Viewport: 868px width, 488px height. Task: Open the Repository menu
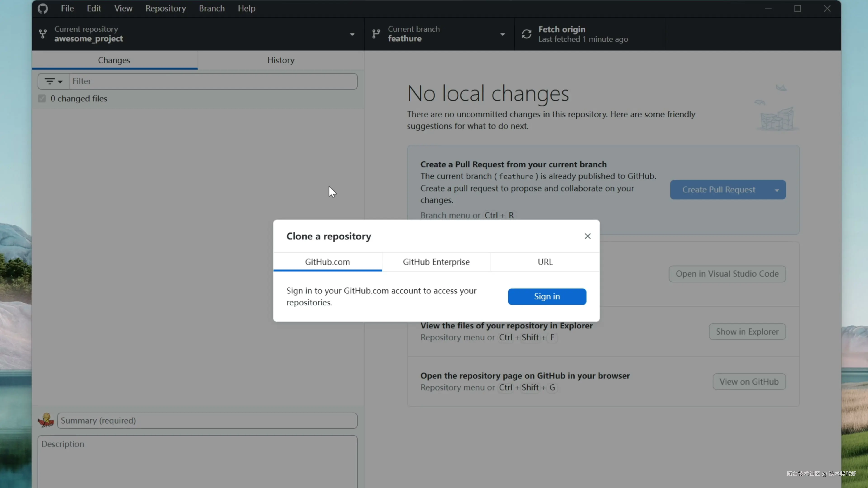pos(165,8)
